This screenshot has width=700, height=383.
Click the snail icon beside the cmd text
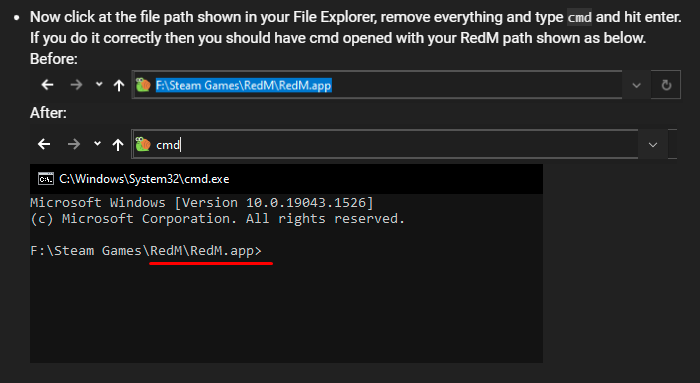pos(143,144)
